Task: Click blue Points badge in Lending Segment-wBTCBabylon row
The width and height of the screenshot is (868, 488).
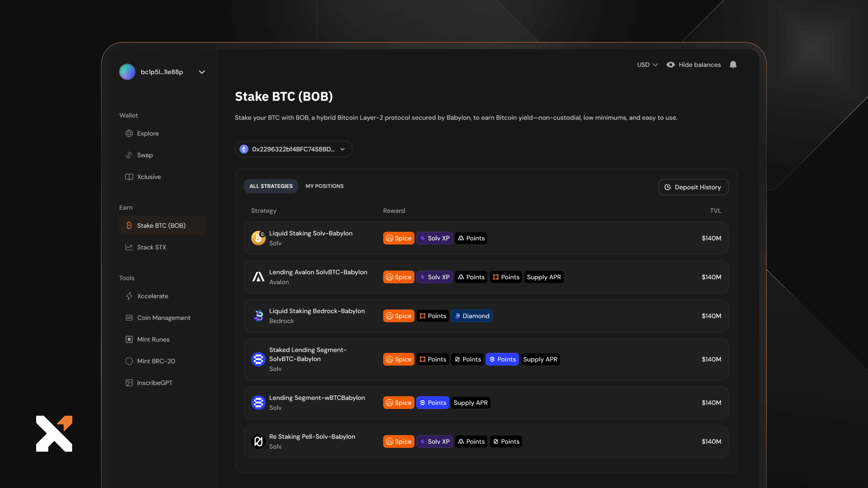Action: (433, 403)
